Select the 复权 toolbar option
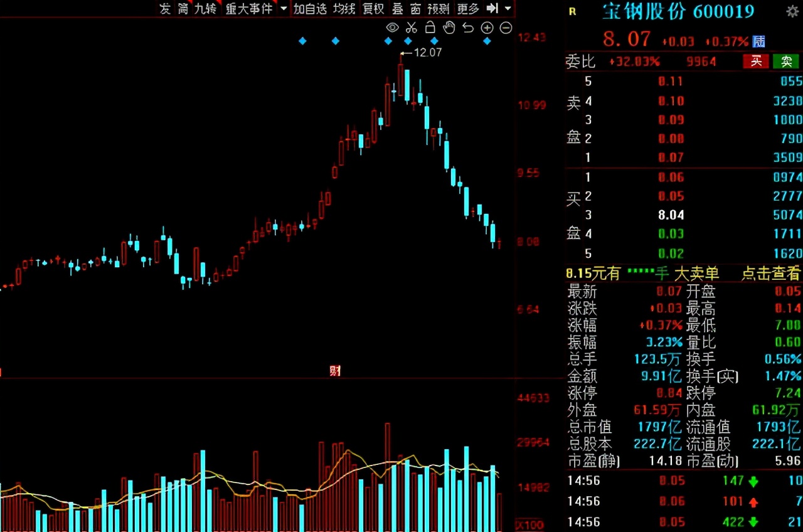 (373, 9)
